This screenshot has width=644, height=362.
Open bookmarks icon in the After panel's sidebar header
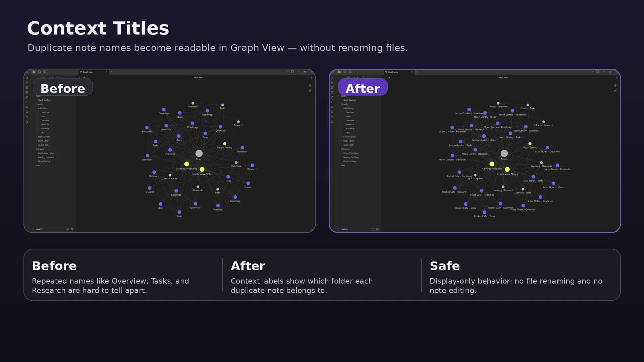coord(351,72)
